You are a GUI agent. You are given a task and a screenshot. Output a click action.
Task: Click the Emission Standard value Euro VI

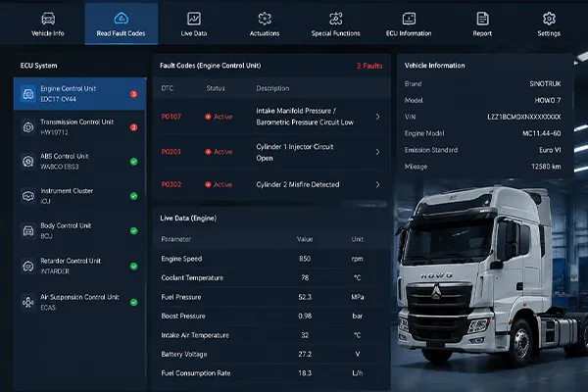[550, 150]
